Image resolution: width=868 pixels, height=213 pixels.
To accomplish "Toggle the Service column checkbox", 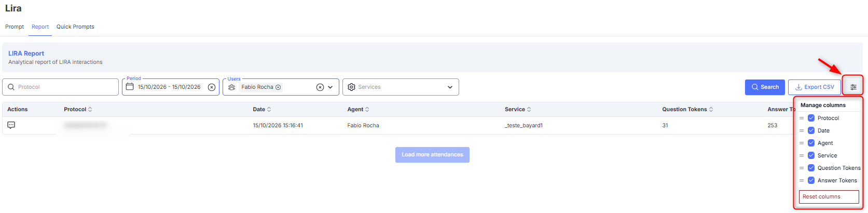I will point(811,155).
